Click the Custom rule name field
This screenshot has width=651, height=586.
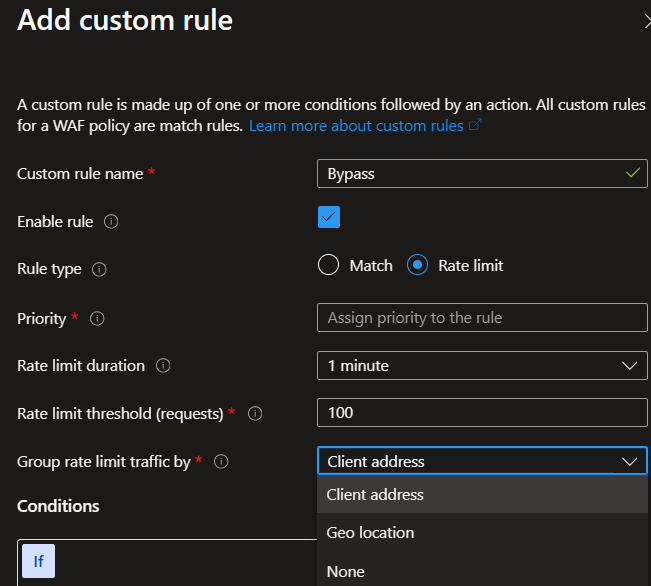pyautogui.click(x=470, y=174)
